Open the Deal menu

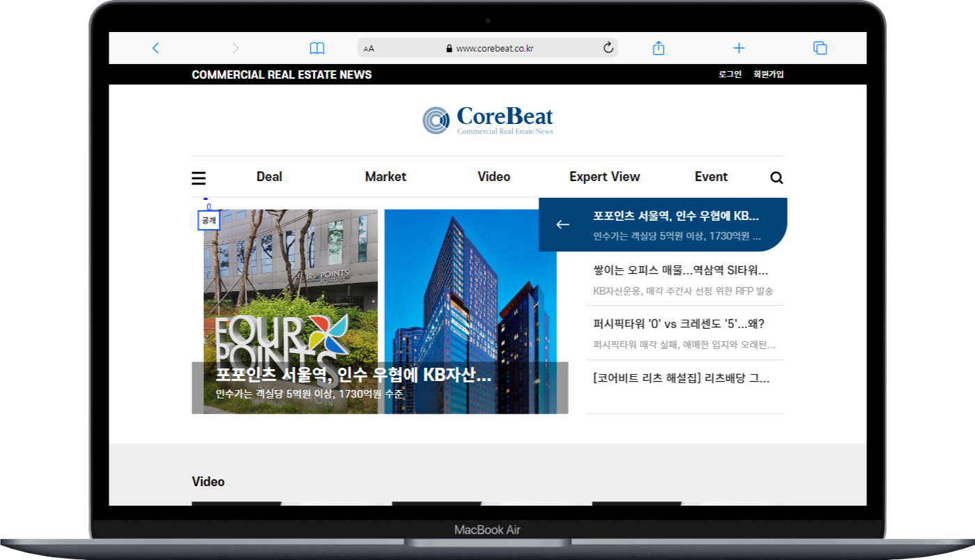pos(269,177)
